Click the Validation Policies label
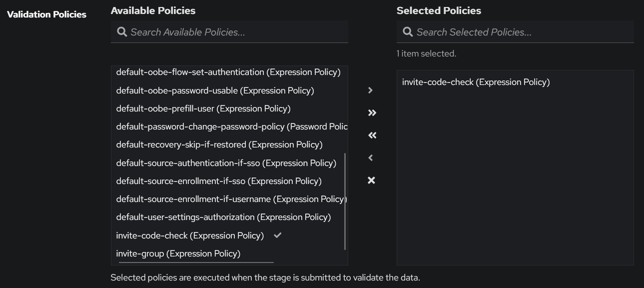This screenshot has height=288, width=644. point(46,14)
